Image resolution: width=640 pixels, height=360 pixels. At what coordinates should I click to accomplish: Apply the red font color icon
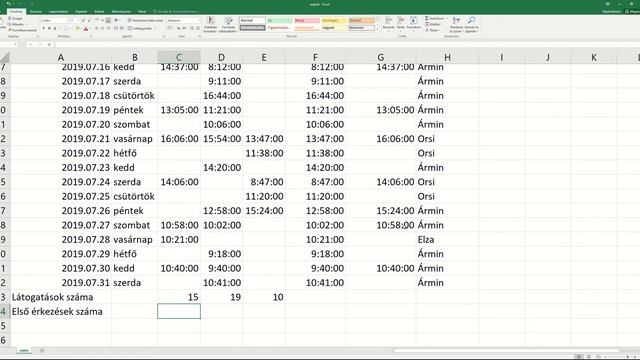pyautogui.click(x=86, y=29)
